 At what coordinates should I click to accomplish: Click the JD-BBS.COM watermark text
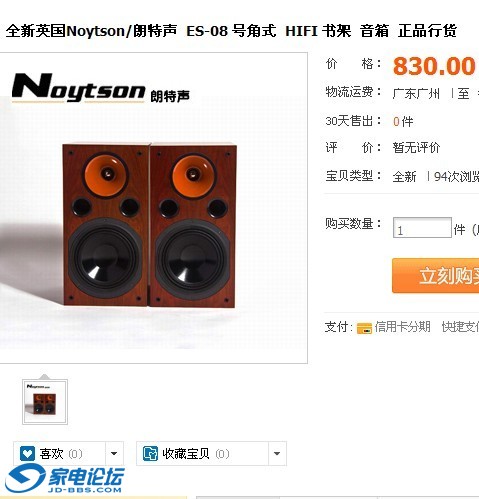[85, 490]
